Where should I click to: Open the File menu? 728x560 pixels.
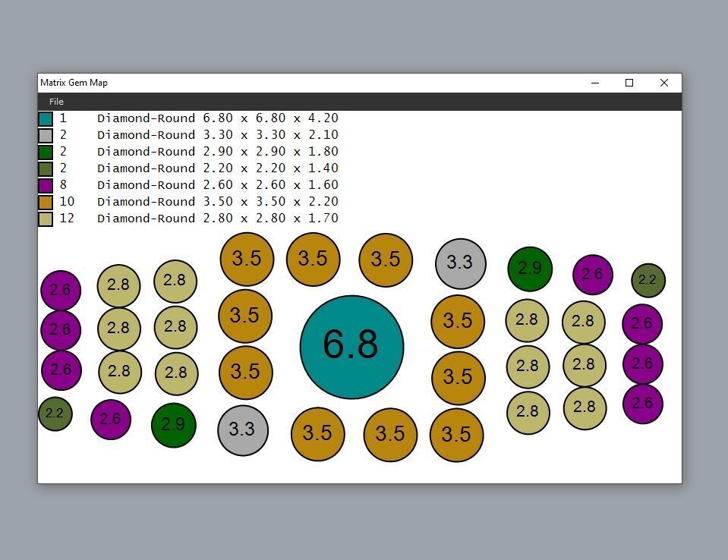tap(56, 102)
